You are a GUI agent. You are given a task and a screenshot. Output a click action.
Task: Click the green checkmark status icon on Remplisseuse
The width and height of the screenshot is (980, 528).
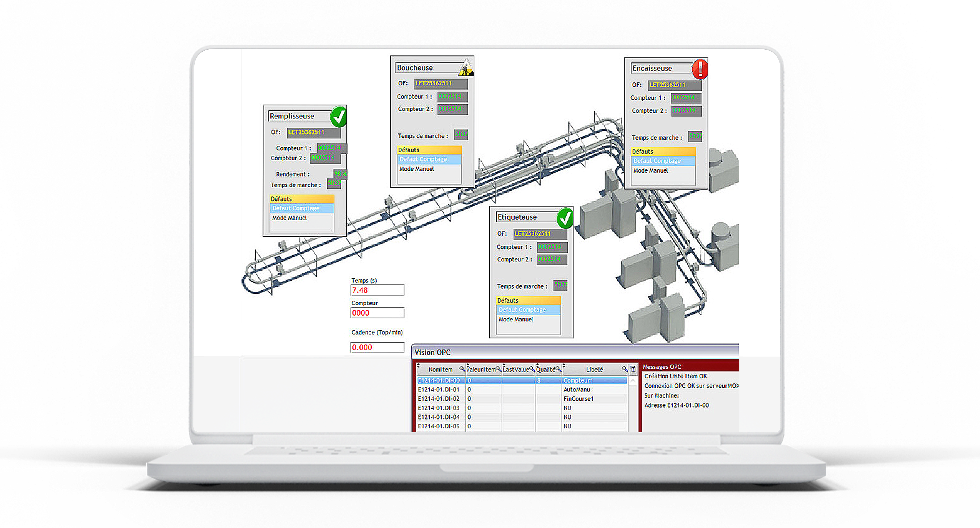(338, 117)
